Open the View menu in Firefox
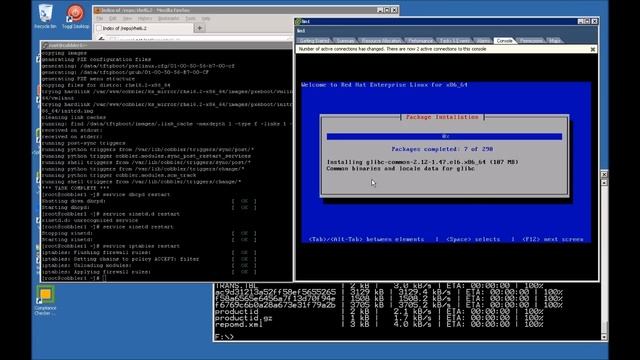This screenshot has height=360, width=640. [x=127, y=18]
